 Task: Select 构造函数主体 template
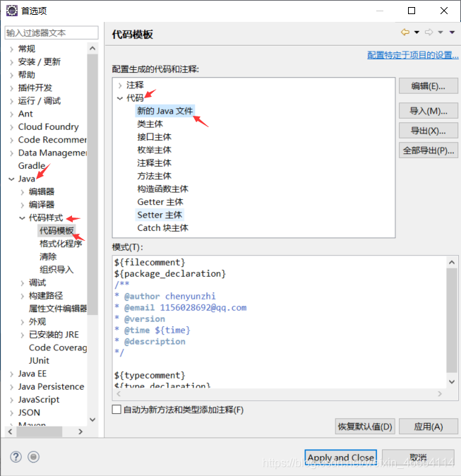[x=162, y=189]
